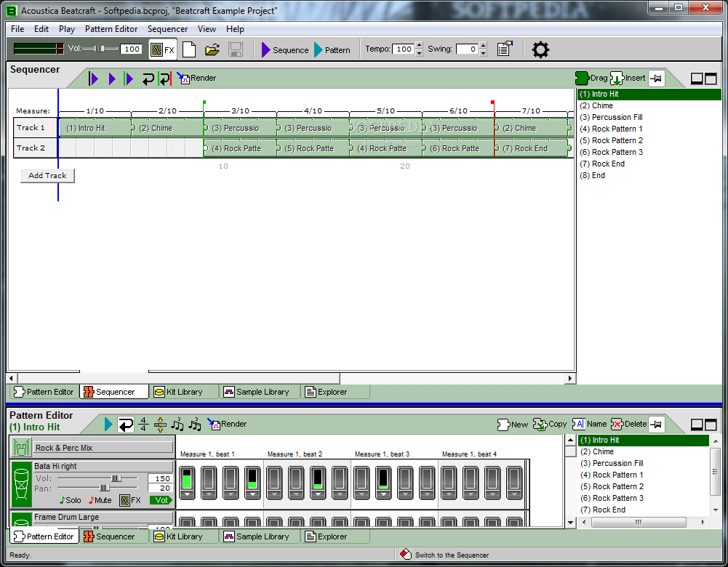The image size is (728, 567).
Task: Toggle the fourth step of beat 1 for Bata Hi right
Action: [x=252, y=478]
